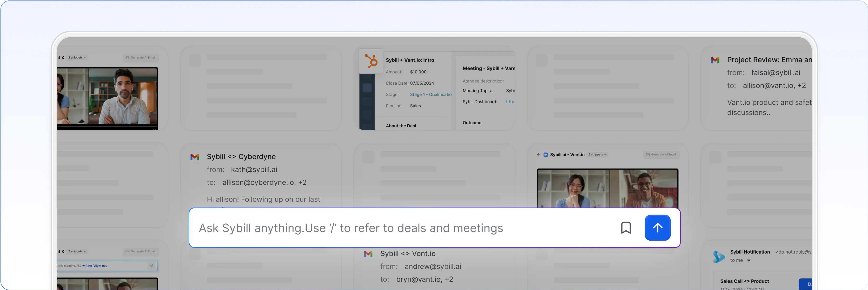868x290 pixels.
Task: Click the Meeting - Sybill + Vant title
Action: coord(488,68)
